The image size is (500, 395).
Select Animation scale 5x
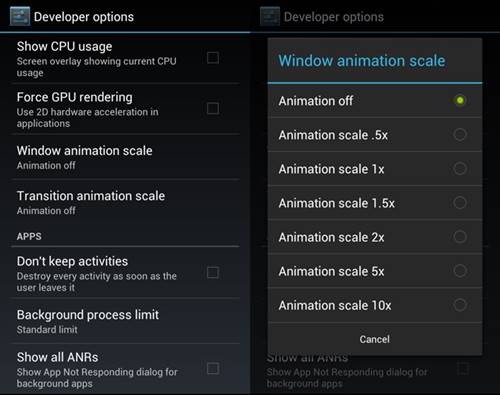pyautogui.click(x=375, y=271)
